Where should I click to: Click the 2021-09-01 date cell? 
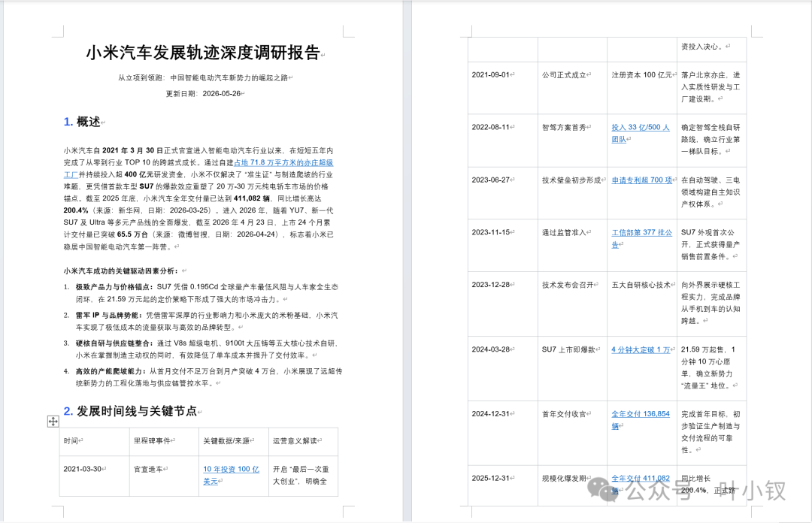[x=503, y=88]
